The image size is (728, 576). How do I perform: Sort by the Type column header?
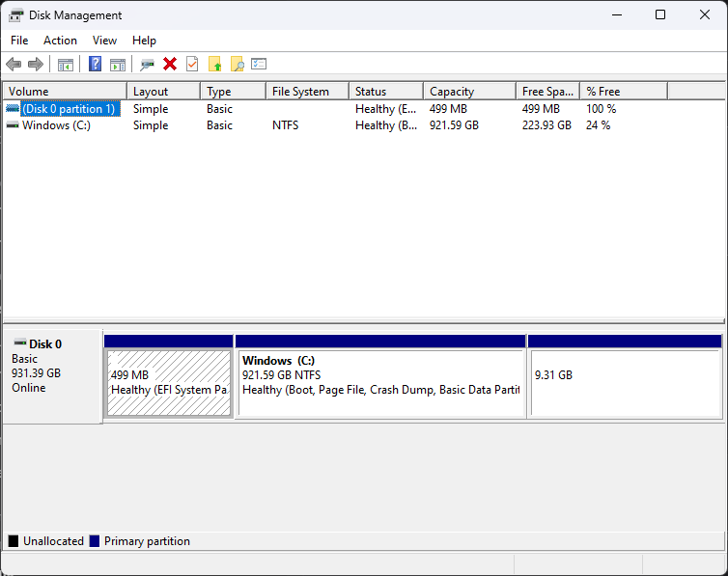pos(234,92)
